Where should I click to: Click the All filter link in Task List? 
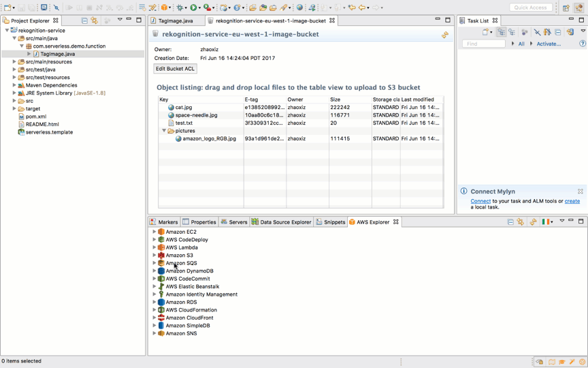[x=521, y=44]
